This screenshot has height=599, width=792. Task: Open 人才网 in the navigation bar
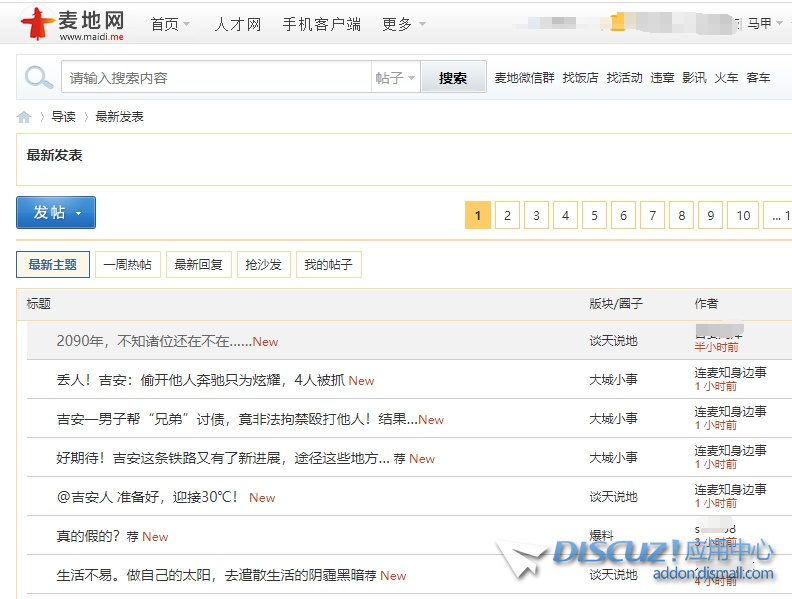(x=237, y=24)
